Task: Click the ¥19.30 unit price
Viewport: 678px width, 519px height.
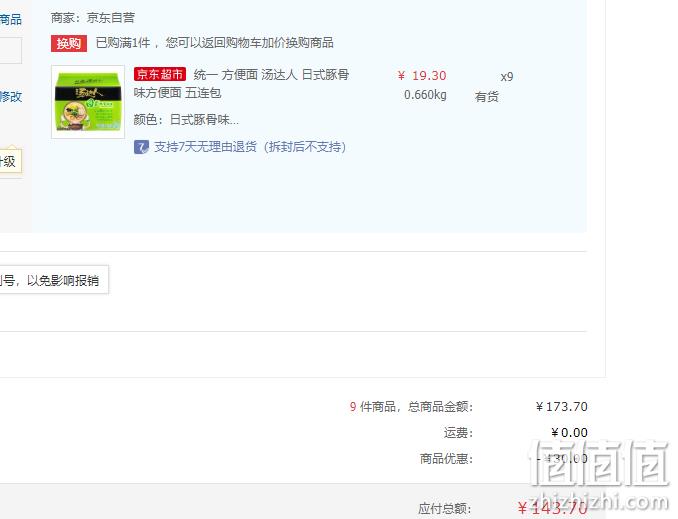Action: [x=422, y=76]
